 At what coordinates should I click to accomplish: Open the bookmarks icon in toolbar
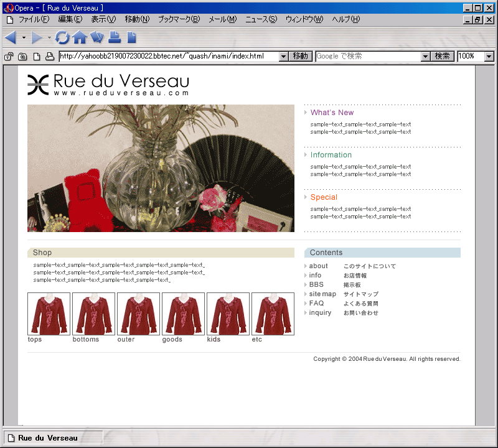[97, 37]
